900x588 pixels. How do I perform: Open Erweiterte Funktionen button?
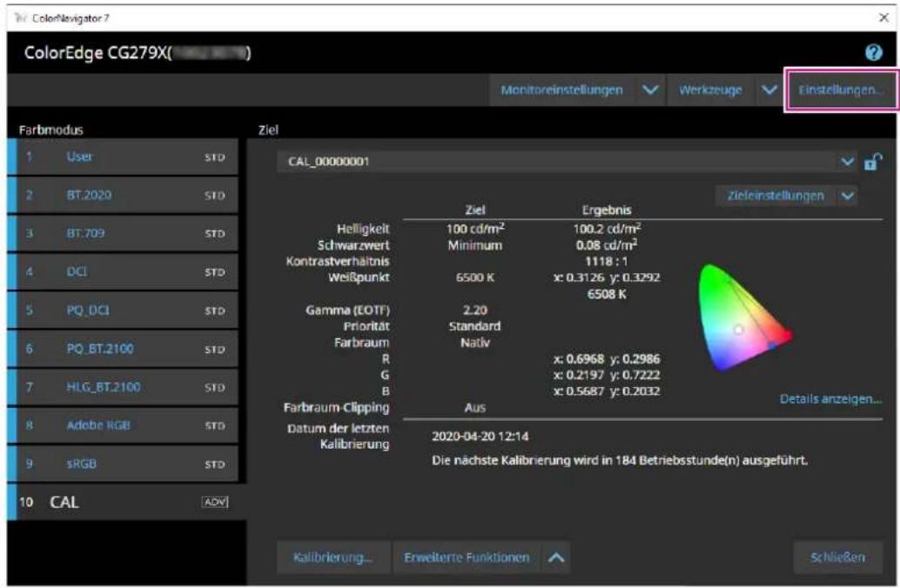pyautogui.click(x=467, y=558)
